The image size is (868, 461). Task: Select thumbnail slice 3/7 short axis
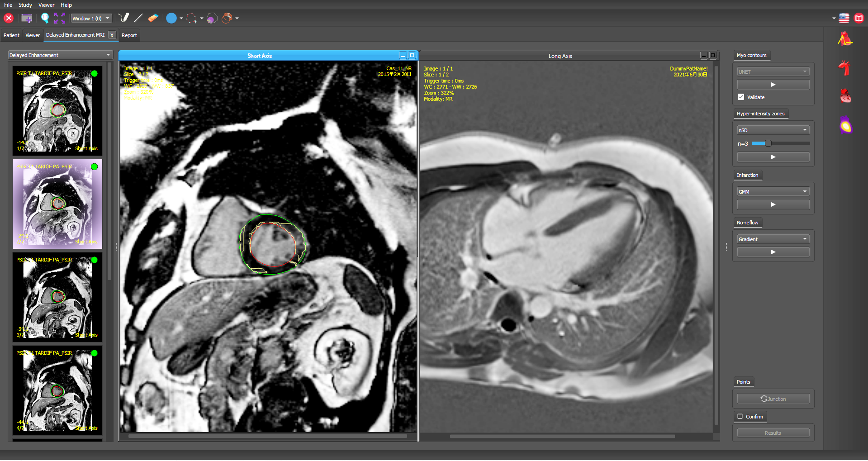(57, 297)
